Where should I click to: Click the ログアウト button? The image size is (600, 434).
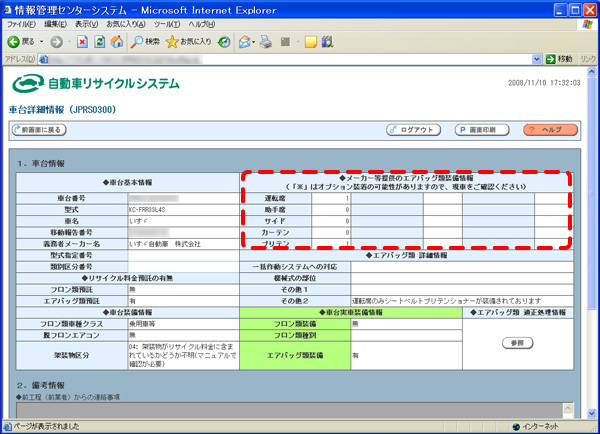(413, 130)
